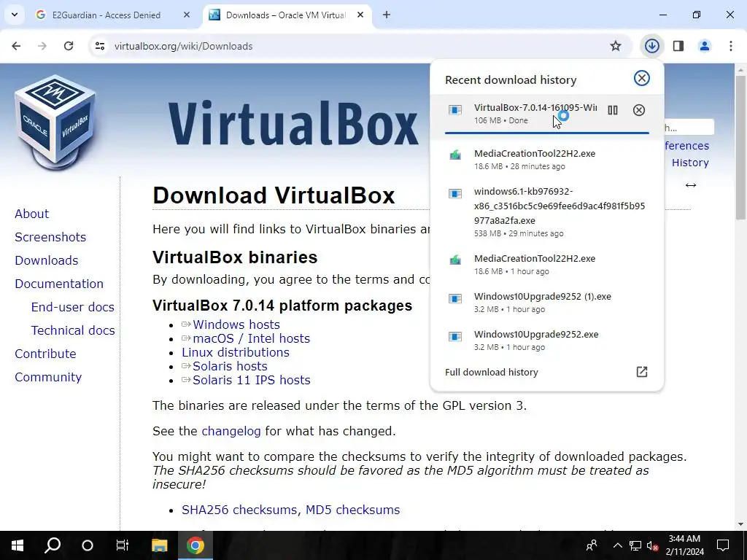The image size is (747, 560).
Task: Open the notification center icon
Action: (x=723, y=545)
